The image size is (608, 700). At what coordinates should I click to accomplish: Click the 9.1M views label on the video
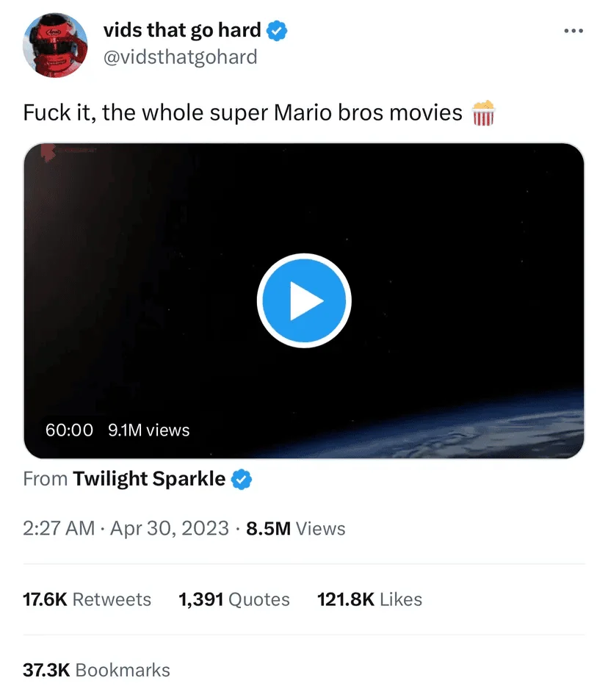tap(148, 430)
